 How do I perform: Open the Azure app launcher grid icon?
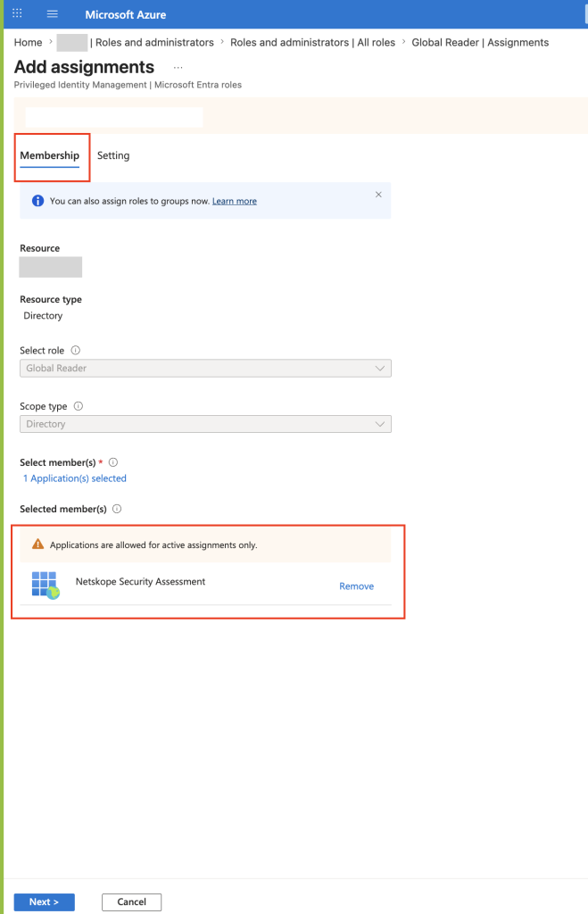click(x=18, y=13)
